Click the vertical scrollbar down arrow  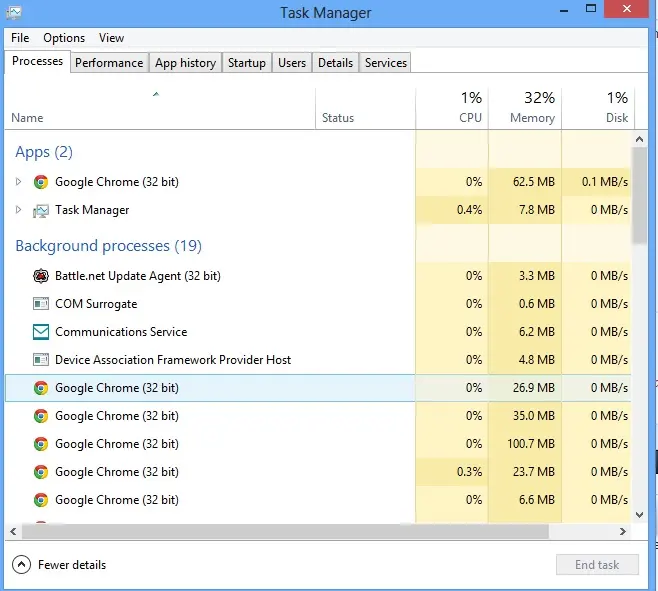(x=640, y=515)
